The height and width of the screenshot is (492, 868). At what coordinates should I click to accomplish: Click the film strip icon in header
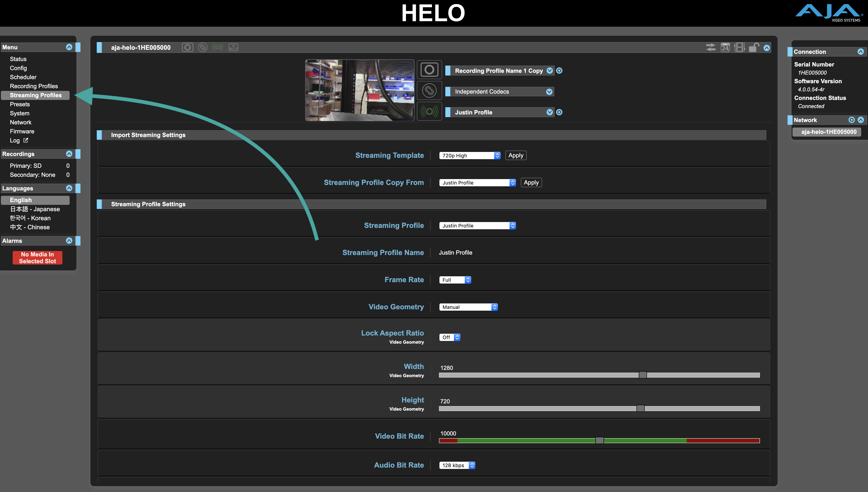point(739,48)
